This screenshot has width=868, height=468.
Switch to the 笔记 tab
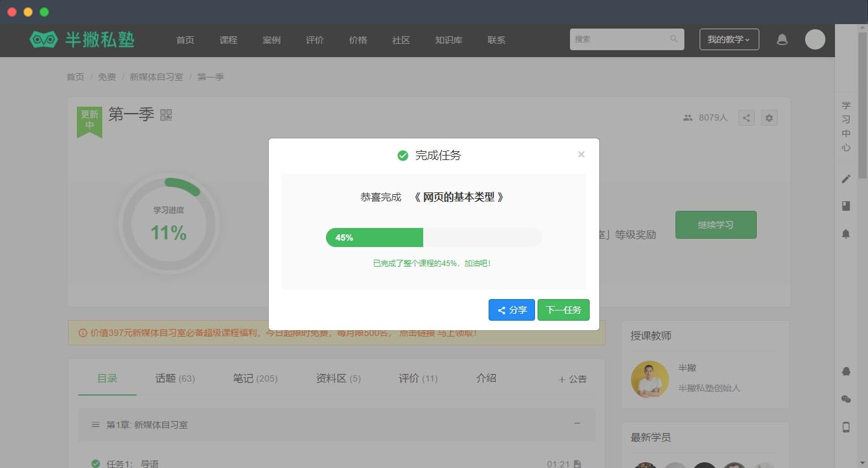pyautogui.click(x=255, y=378)
